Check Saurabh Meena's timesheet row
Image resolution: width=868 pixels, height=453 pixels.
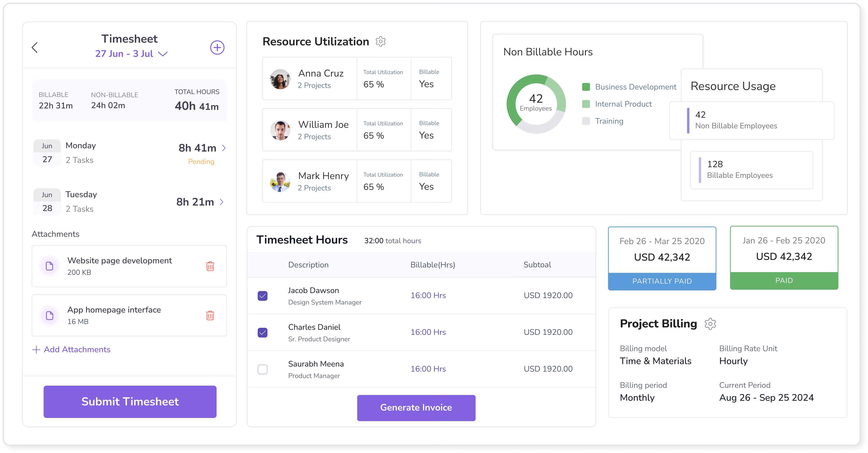click(x=262, y=369)
